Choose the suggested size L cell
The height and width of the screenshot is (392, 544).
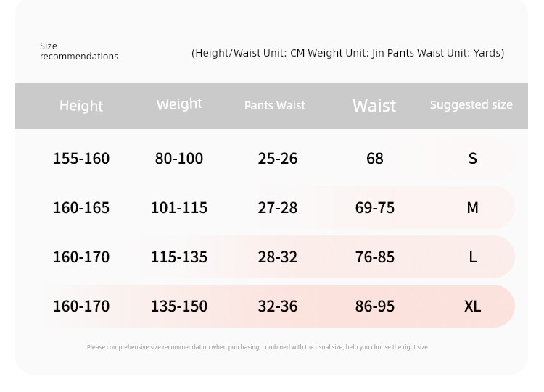click(x=472, y=257)
